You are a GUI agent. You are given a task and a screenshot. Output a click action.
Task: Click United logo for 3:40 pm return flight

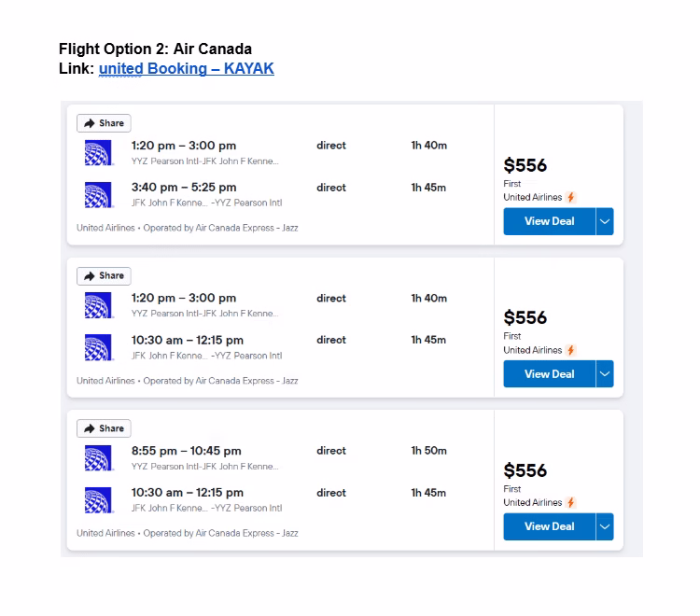(x=98, y=195)
